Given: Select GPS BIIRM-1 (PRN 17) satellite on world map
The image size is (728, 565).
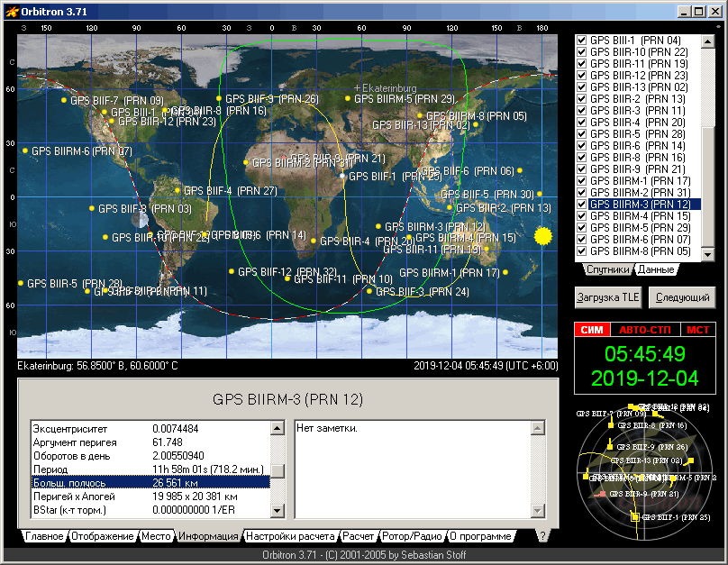Looking at the screenshot, I should point(505,272).
